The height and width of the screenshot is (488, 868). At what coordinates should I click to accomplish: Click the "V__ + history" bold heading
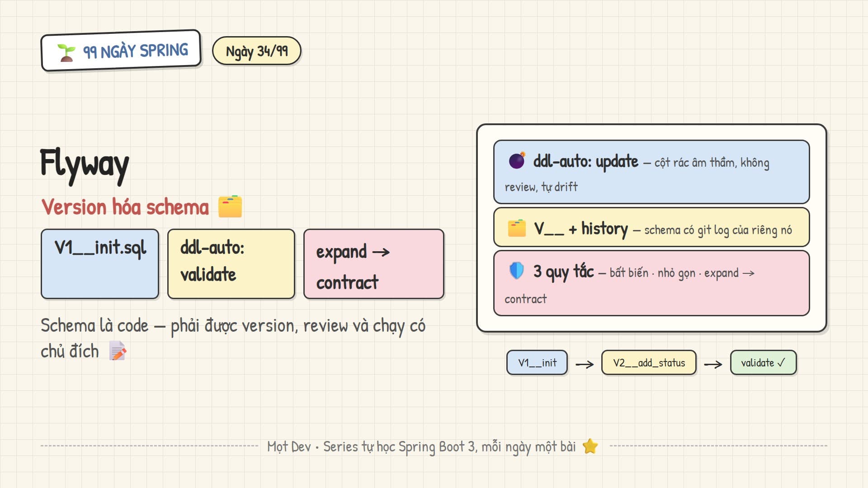point(581,229)
